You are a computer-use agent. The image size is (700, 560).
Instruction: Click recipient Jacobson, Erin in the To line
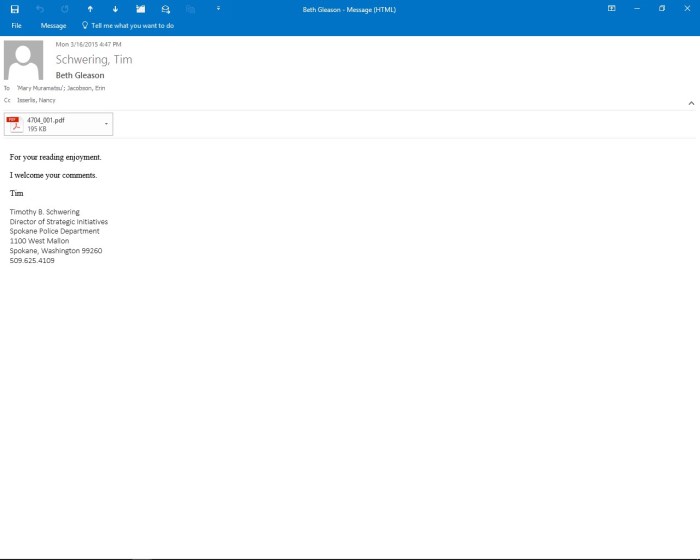pyautogui.click(x=86, y=88)
